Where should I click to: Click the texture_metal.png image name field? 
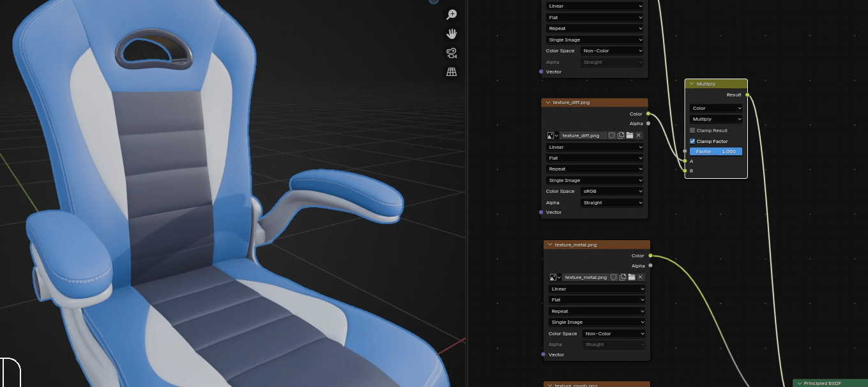pyautogui.click(x=585, y=277)
